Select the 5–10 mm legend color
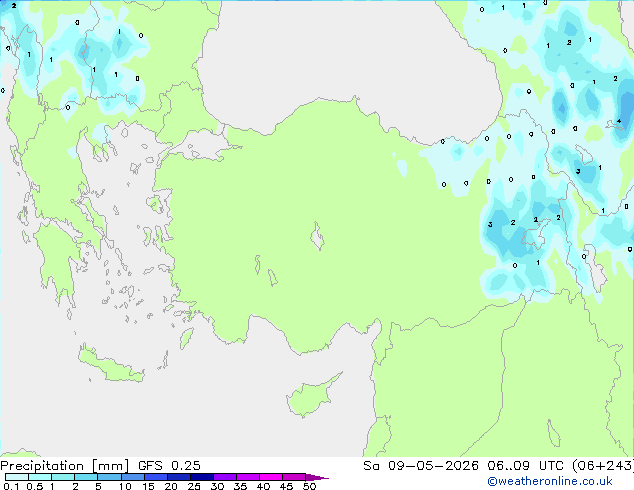Image resolution: width=634 pixels, height=490 pixels. click(x=109, y=477)
